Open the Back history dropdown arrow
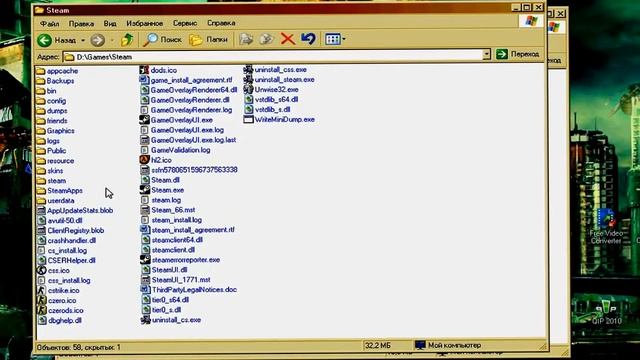The height and width of the screenshot is (360, 640). click(83, 40)
